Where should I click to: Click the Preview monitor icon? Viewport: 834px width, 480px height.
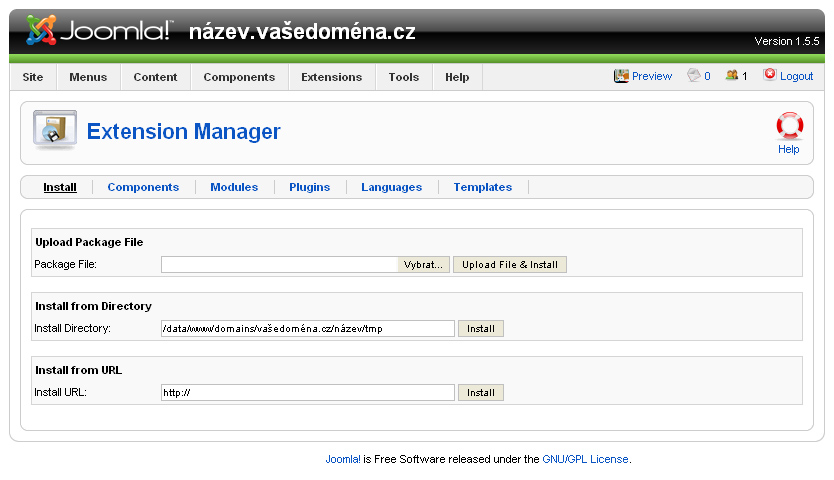(621, 76)
